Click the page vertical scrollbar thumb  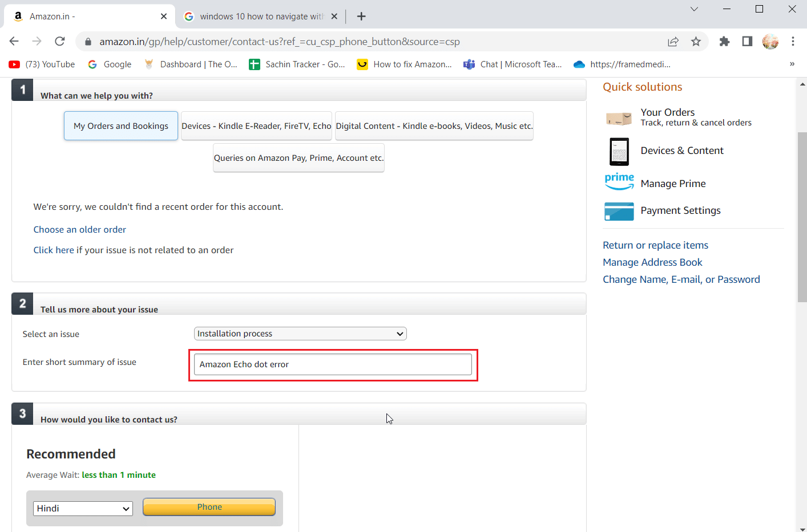(802, 217)
